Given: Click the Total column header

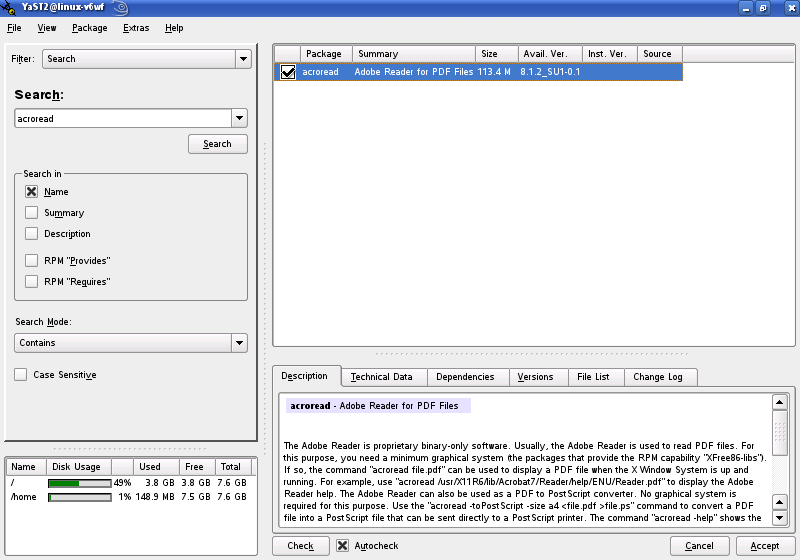Looking at the screenshot, I should (233, 467).
